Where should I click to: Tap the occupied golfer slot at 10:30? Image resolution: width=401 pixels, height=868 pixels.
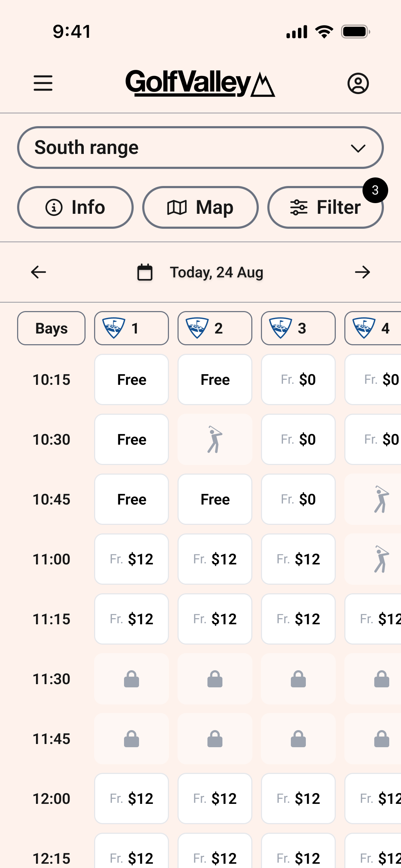[215, 439]
